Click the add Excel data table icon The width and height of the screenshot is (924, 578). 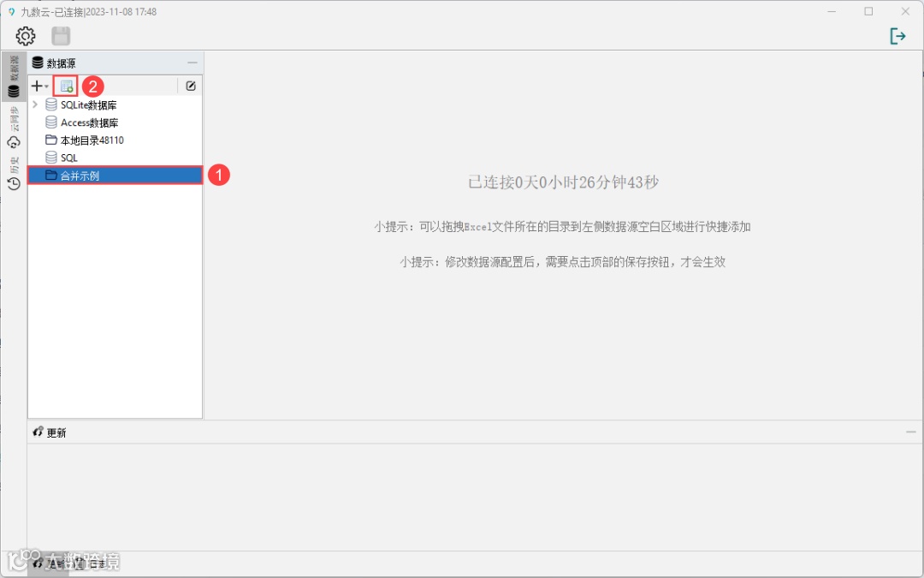point(67,86)
